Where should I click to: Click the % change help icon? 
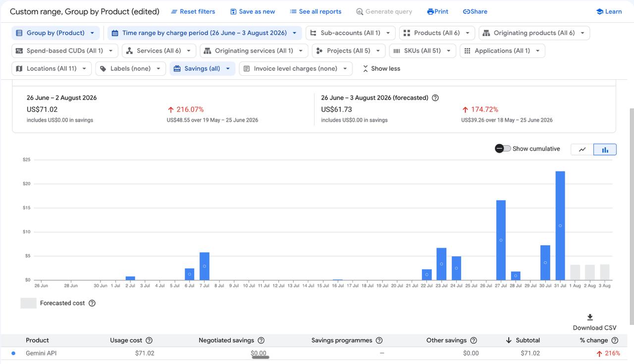point(615,340)
